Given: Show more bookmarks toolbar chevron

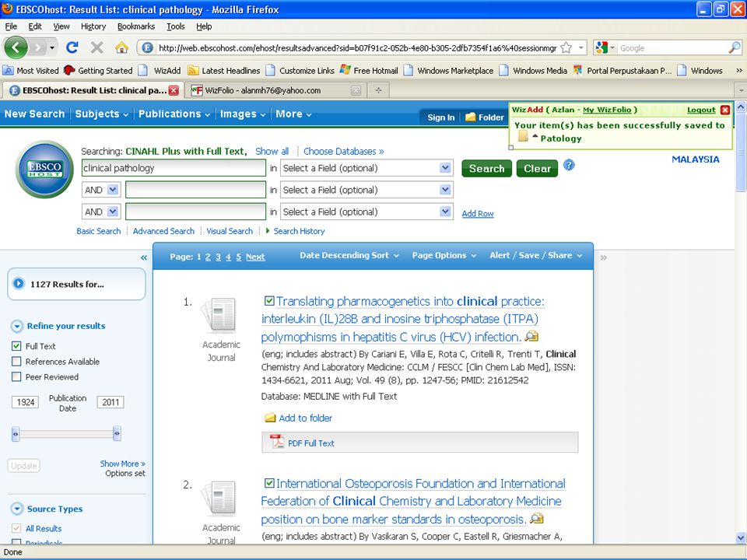Looking at the screenshot, I should pyautogui.click(x=739, y=71).
